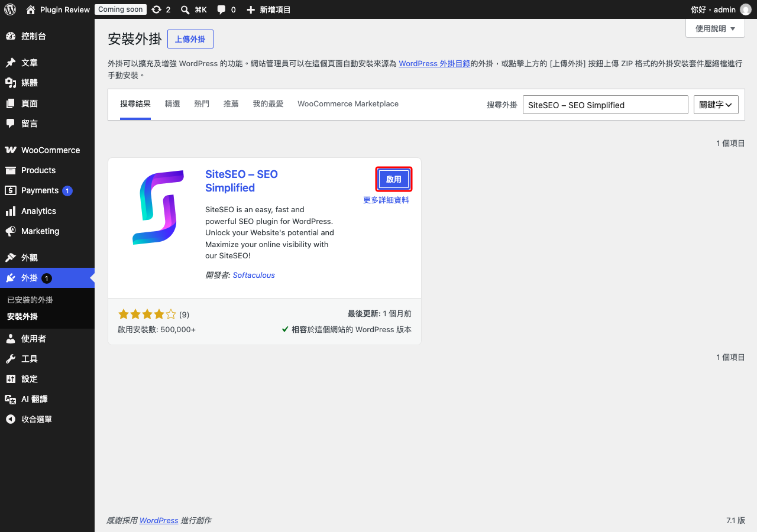Open the WooCommerce Marketplace tab
757x532 pixels.
[348, 104]
